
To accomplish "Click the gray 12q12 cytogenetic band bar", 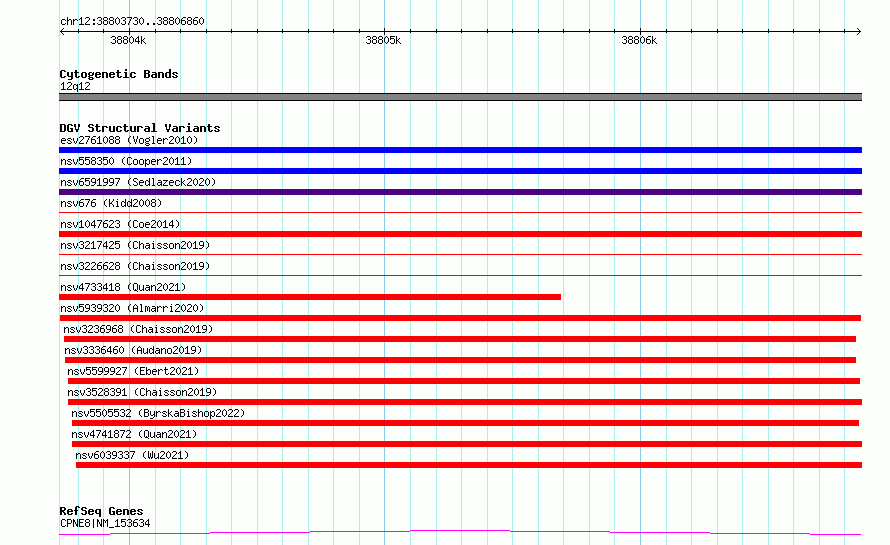I will (x=460, y=97).
